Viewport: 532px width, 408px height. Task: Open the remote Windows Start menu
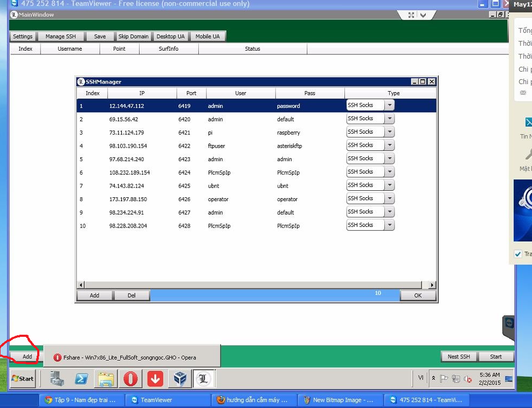(23, 378)
